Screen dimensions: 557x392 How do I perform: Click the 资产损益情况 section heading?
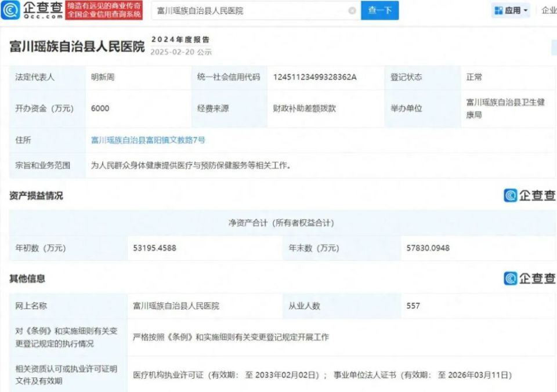[36, 196]
